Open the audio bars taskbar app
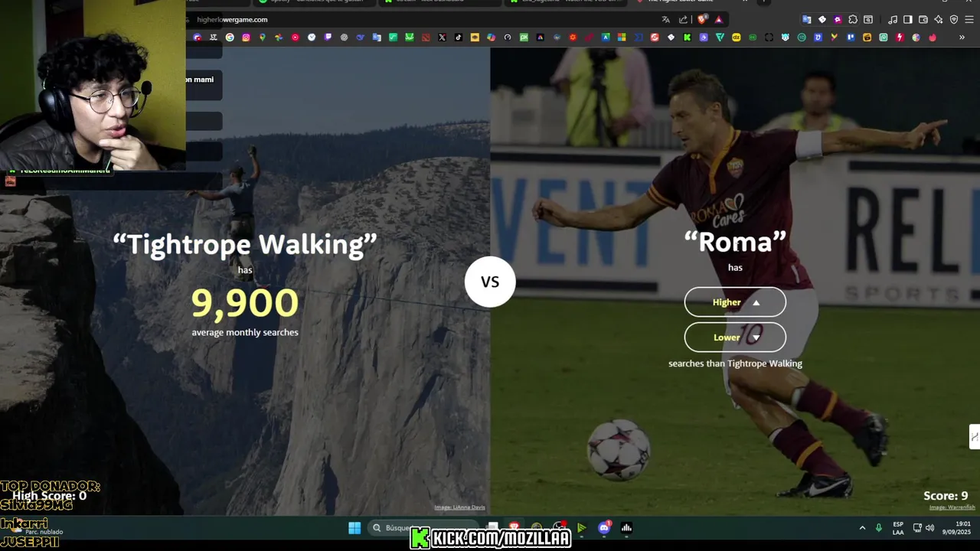The image size is (980, 551). pos(626,528)
